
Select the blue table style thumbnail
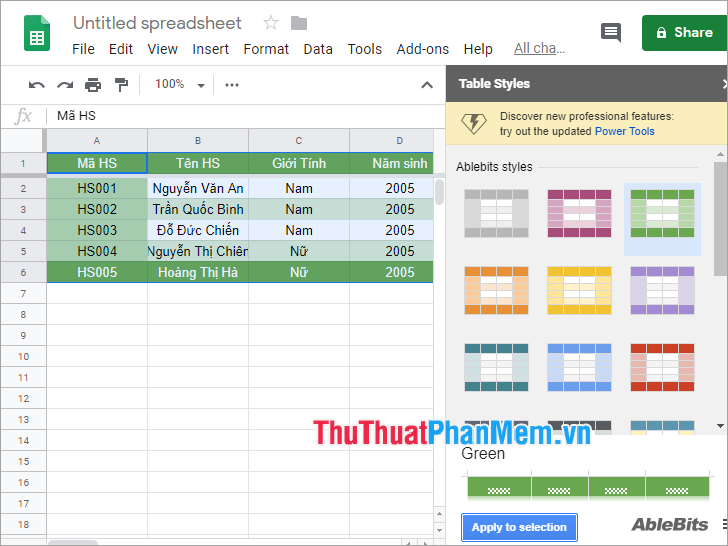(579, 368)
